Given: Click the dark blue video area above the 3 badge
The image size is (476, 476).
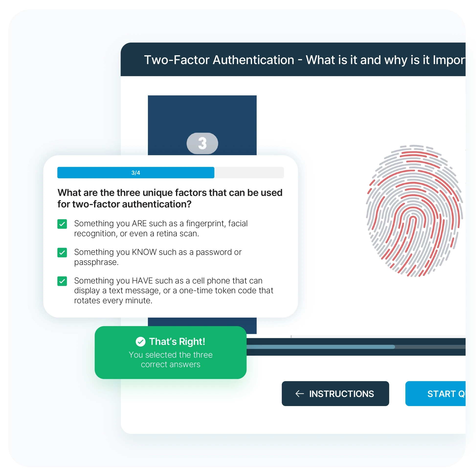Looking at the screenshot, I should point(202,114).
